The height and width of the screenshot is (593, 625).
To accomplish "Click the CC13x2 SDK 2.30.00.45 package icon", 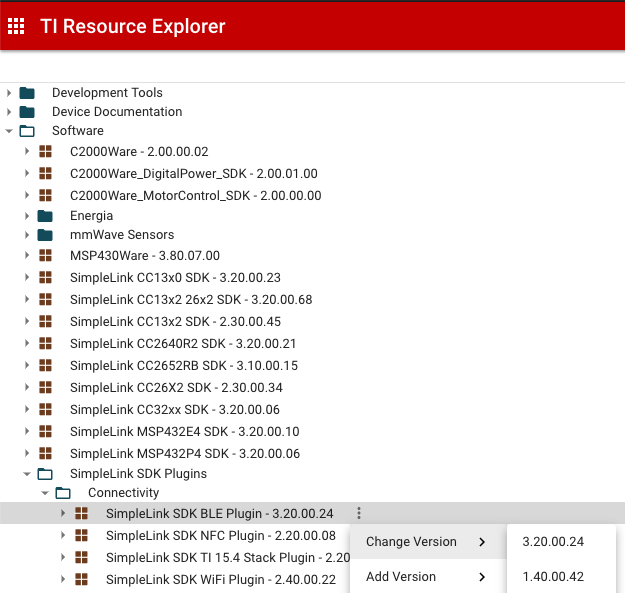I will [x=45, y=321].
